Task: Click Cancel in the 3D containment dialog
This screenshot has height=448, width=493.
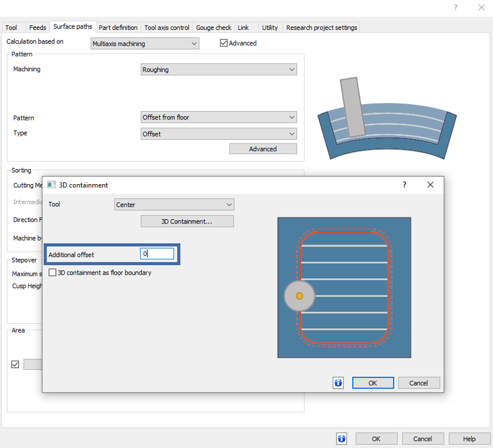Action: pyautogui.click(x=419, y=383)
